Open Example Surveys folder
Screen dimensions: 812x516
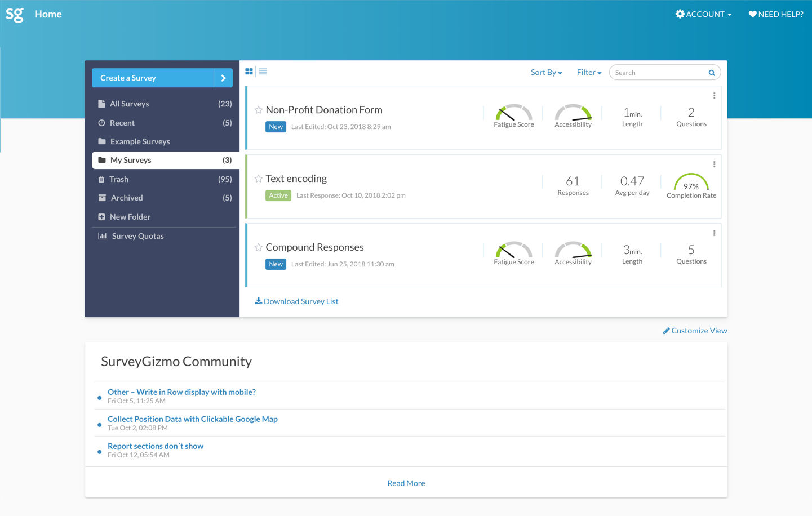tap(165, 141)
